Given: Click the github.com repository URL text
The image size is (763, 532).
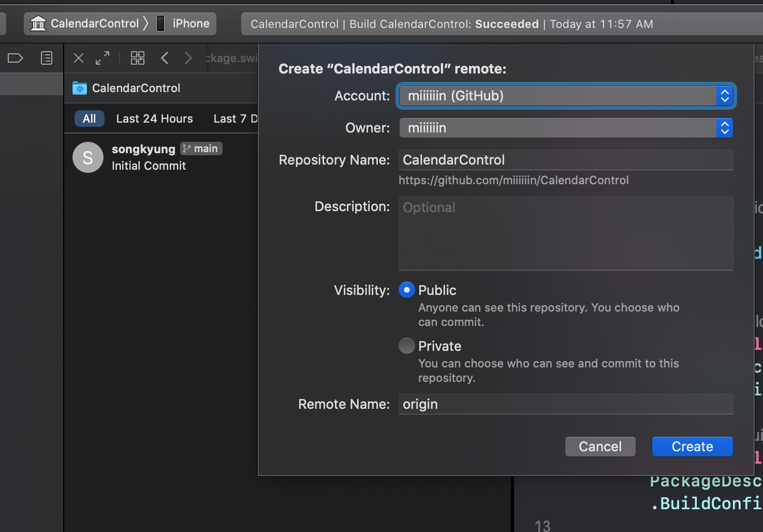Looking at the screenshot, I should [x=513, y=180].
